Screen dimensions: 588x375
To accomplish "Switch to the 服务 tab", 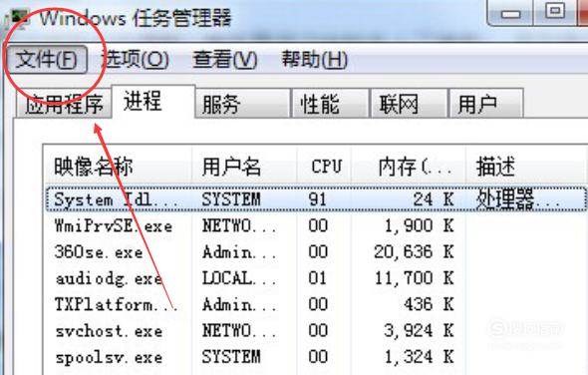I will pyautogui.click(x=242, y=104).
